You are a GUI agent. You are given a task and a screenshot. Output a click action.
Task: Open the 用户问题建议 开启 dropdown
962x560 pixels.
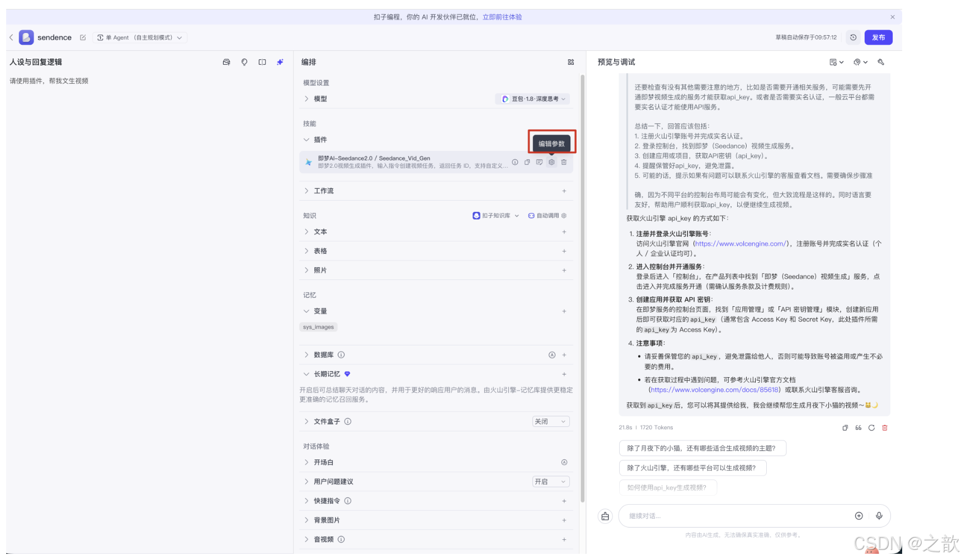[x=550, y=482]
